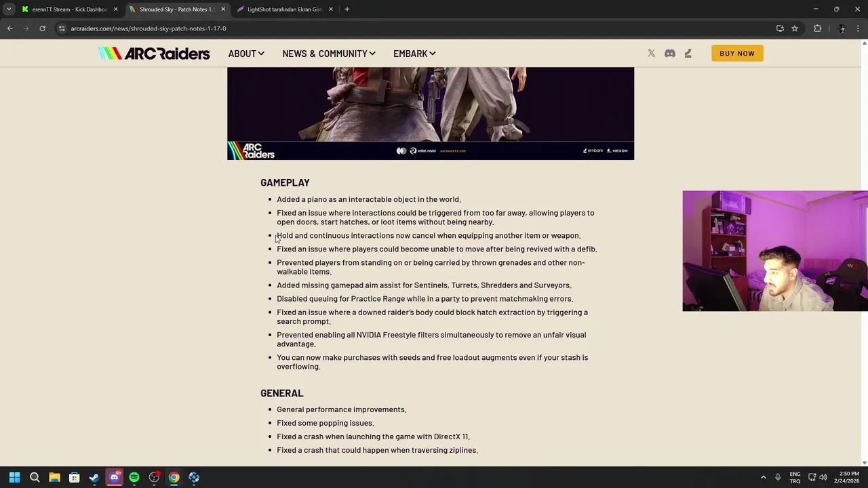
Task: Expand the EMBARK menu
Action: (x=414, y=54)
